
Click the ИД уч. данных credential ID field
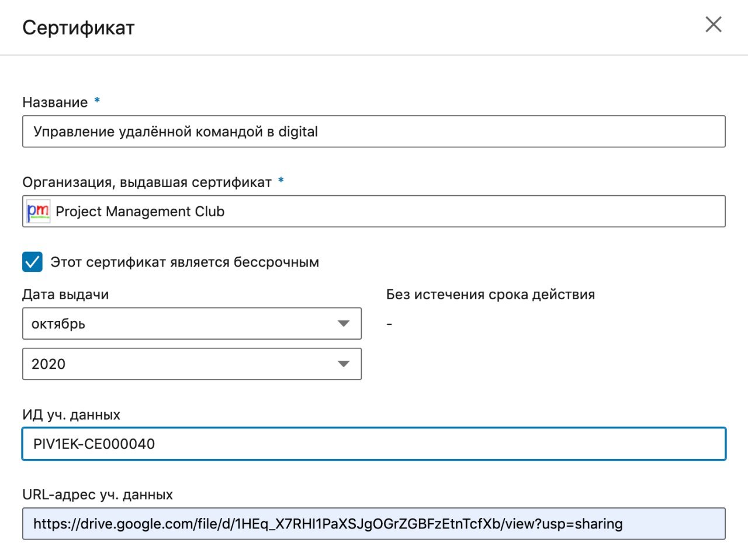[x=374, y=444]
